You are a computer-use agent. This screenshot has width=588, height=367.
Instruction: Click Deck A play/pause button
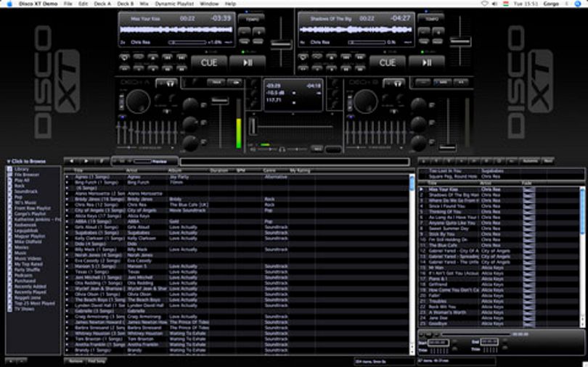(x=248, y=62)
